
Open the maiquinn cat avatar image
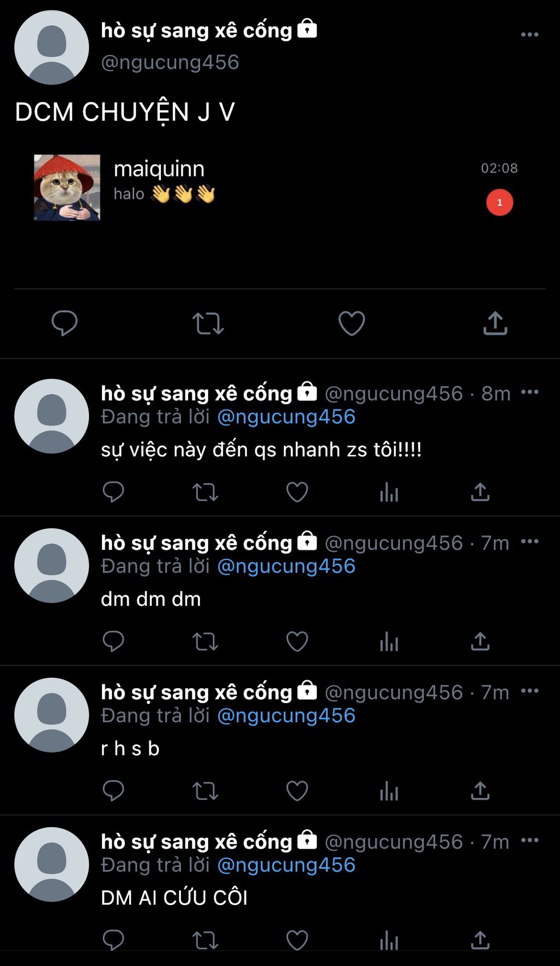67,188
